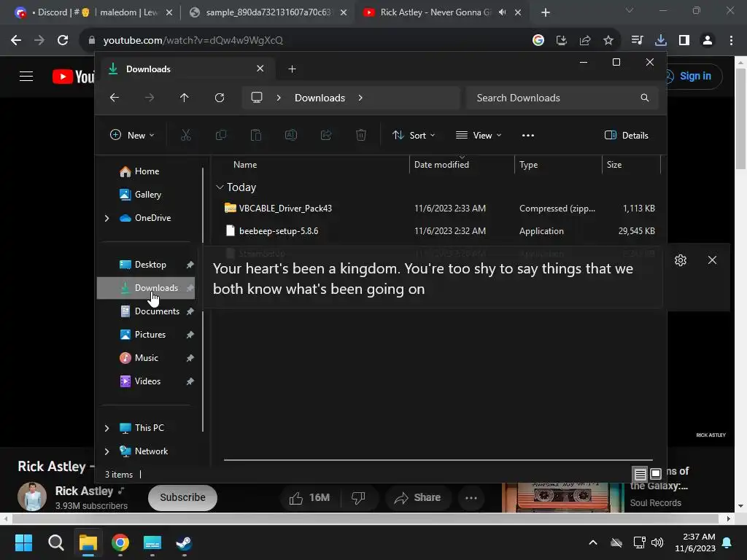Expand chevron after Downloads in address bar
747x560 pixels.
click(360, 98)
